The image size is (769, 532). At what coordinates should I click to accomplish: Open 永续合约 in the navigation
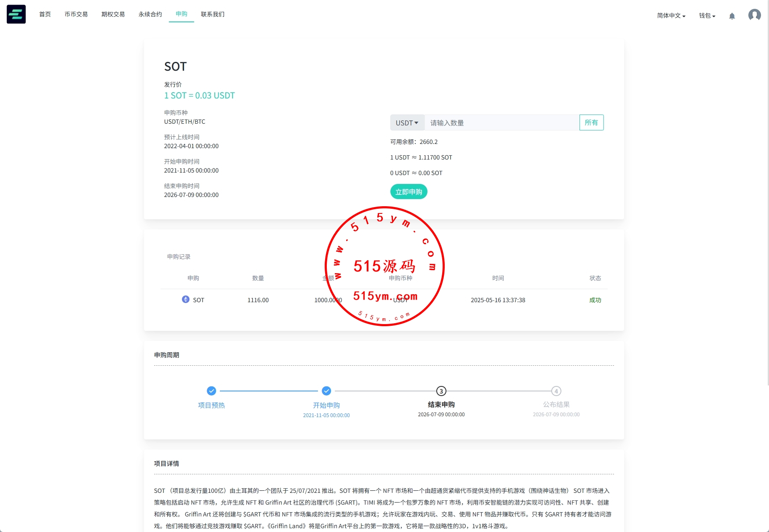point(150,14)
